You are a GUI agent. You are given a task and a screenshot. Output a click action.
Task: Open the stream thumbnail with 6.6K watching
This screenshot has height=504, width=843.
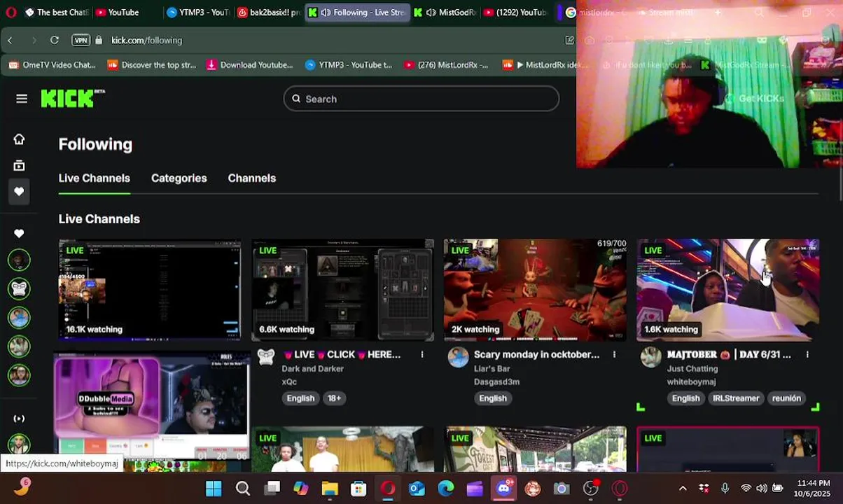pyautogui.click(x=342, y=290)
